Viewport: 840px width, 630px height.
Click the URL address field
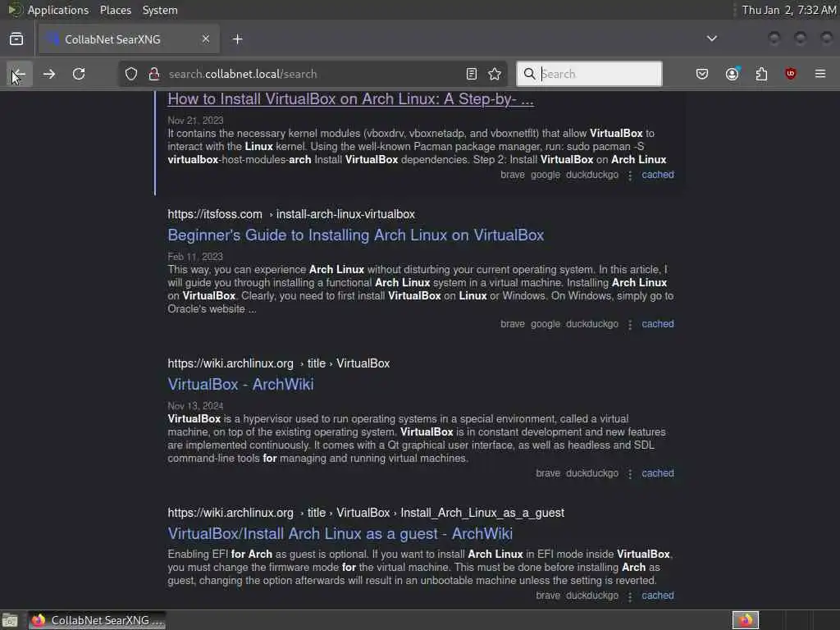click(314, 74)
